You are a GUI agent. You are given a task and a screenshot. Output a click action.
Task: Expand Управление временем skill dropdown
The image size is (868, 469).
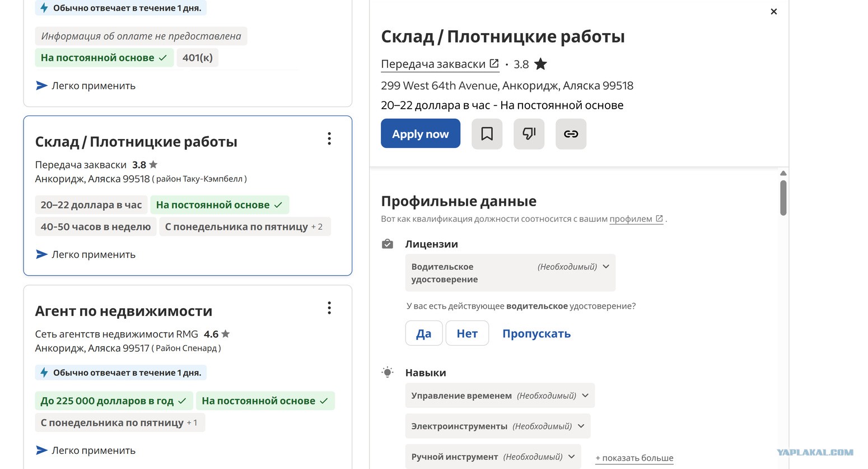[500, 396]
